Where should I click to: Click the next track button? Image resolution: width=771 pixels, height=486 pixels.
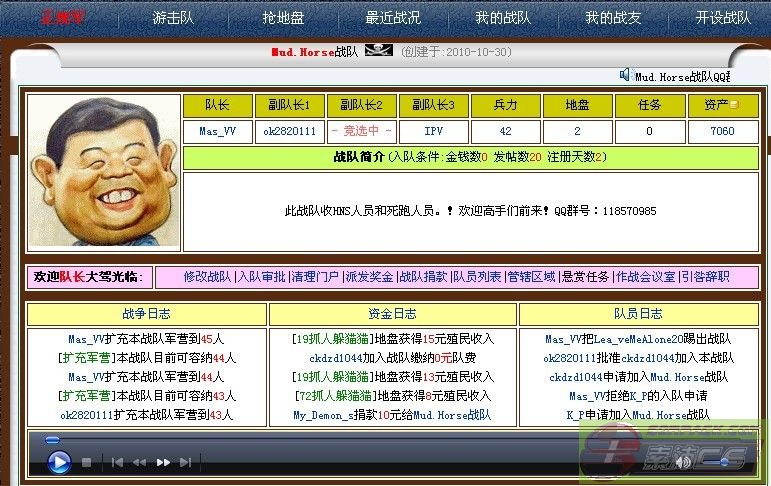click(x=186, y=462)
